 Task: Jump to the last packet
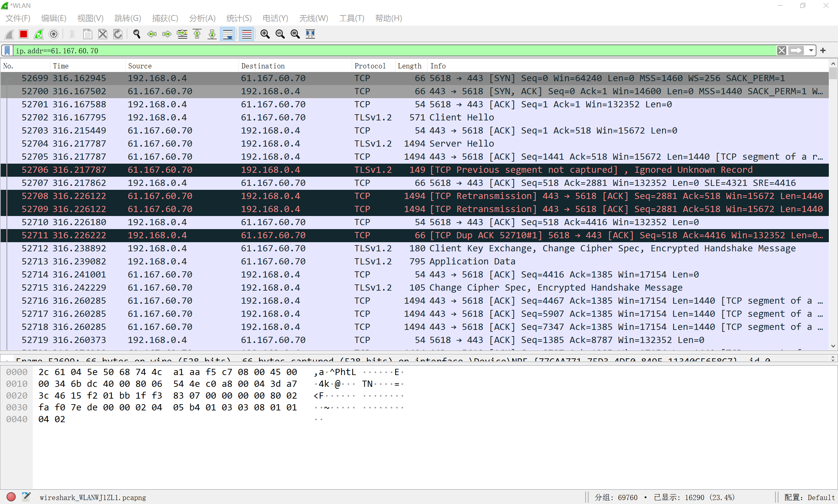click(212, 34)
